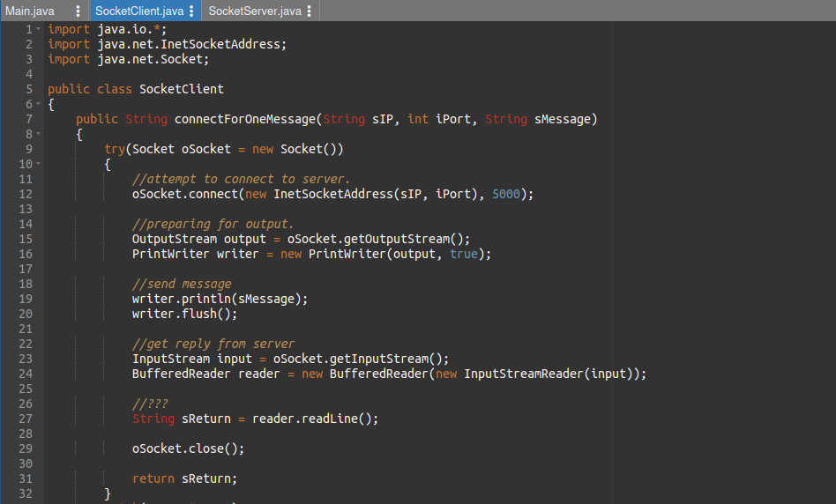The height and width of the screenshot is (504, 836).
Task: Fold the try block at line 10
Action: coord(39,165)
